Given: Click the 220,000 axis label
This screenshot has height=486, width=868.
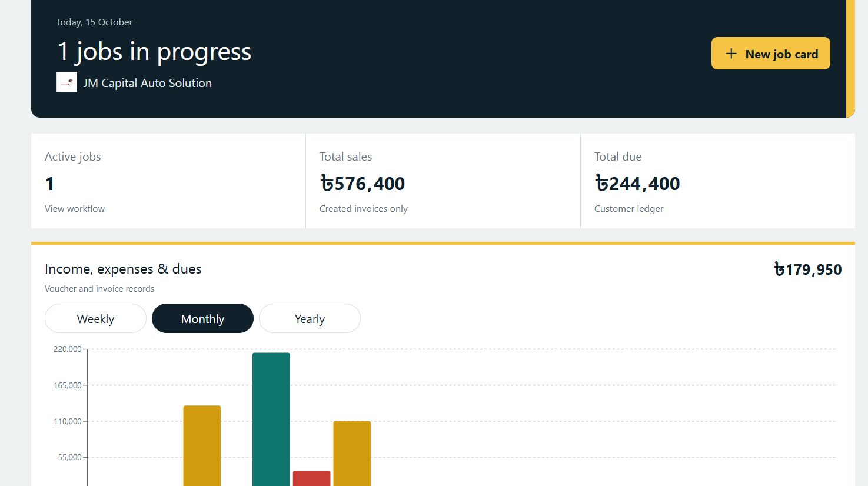Looking at the screenshot, I should (x=68, y=349).
